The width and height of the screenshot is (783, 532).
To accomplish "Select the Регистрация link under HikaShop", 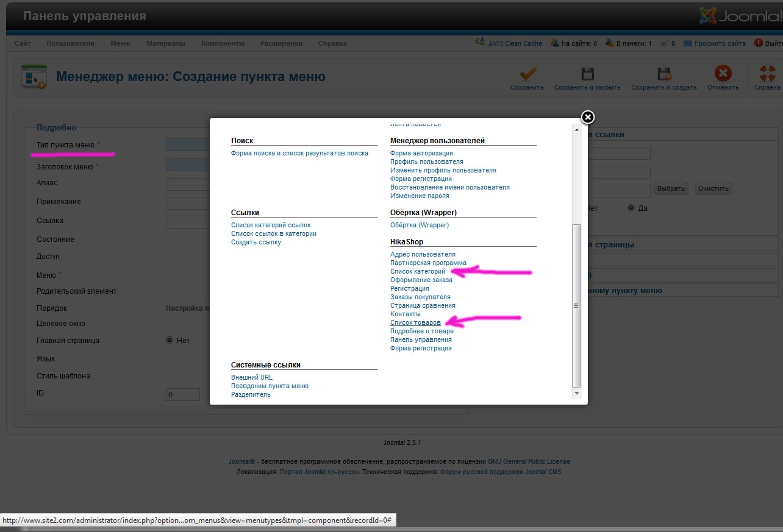I will [x=410, y=288].
